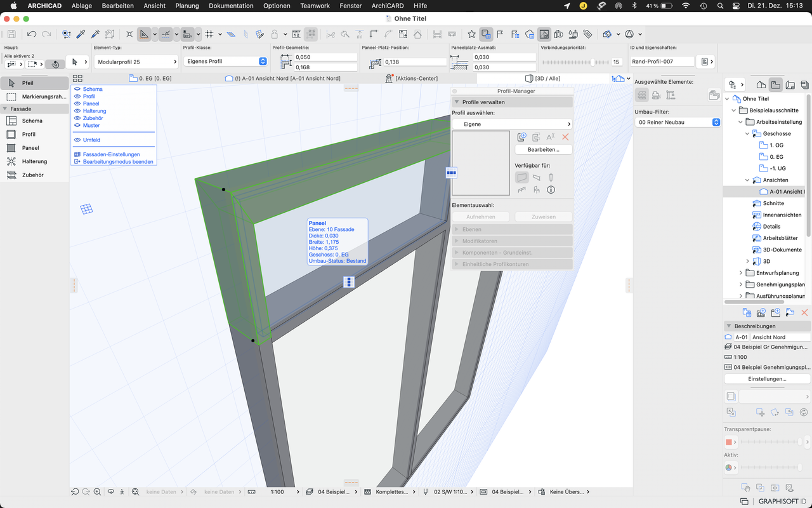The image size is (812, 508).
Task: Toggle visibility of Schema in edit palette
Action: (77, 89)
